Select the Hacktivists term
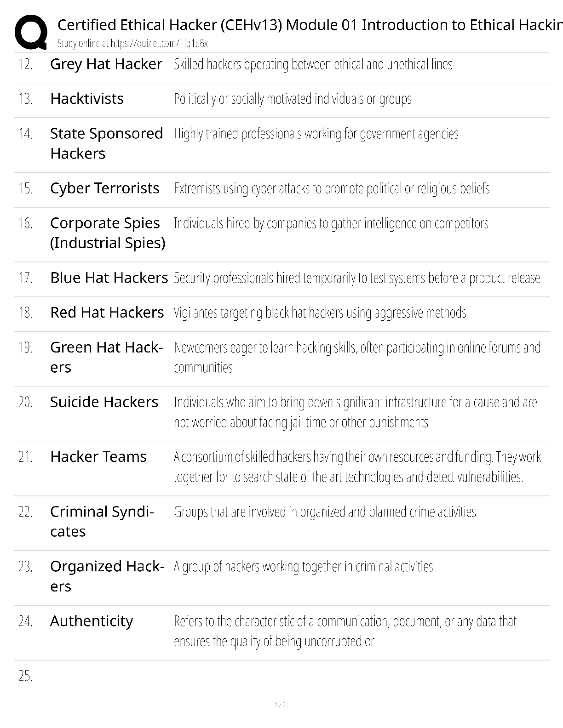The height and width of the screenshot is (728, 563). [x=87, y=99]
